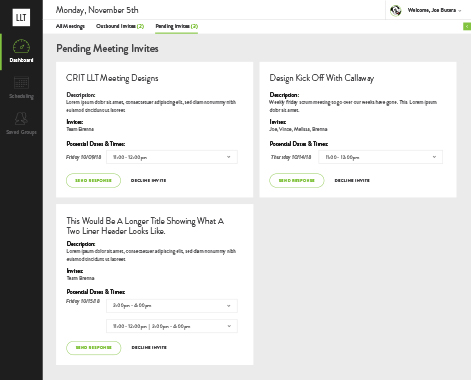This screenshot has width=471, height=380.
Task: Open the 2:00pm - 4:00pm time dropdown
Action: point(172,306)
